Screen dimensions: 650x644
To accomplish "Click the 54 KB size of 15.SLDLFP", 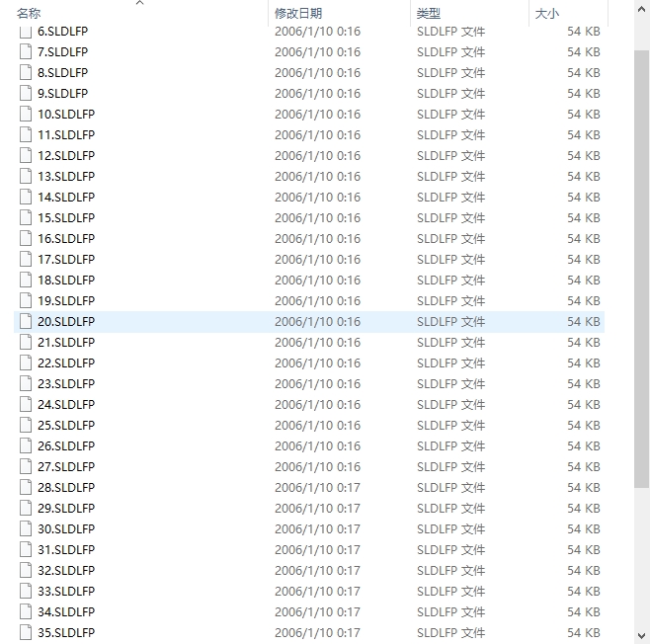I will (x=584, y=217).
